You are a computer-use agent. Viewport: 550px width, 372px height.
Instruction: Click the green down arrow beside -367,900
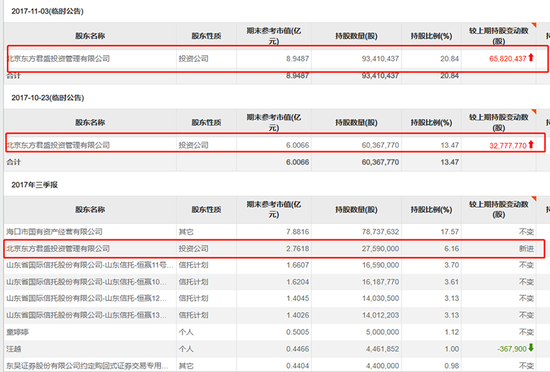(531, 347)
